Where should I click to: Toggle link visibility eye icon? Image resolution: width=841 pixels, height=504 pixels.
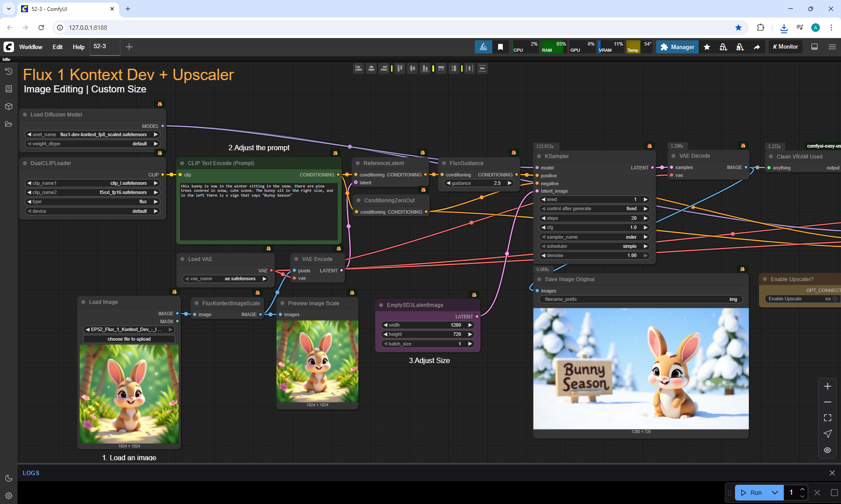tap(827, 450)
